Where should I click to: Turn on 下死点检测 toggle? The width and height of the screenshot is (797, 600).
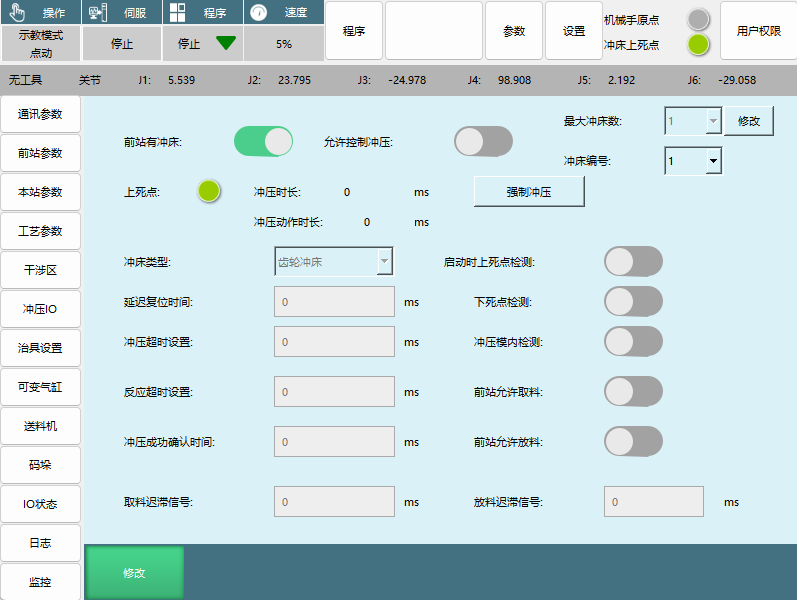tap(633, 301)
